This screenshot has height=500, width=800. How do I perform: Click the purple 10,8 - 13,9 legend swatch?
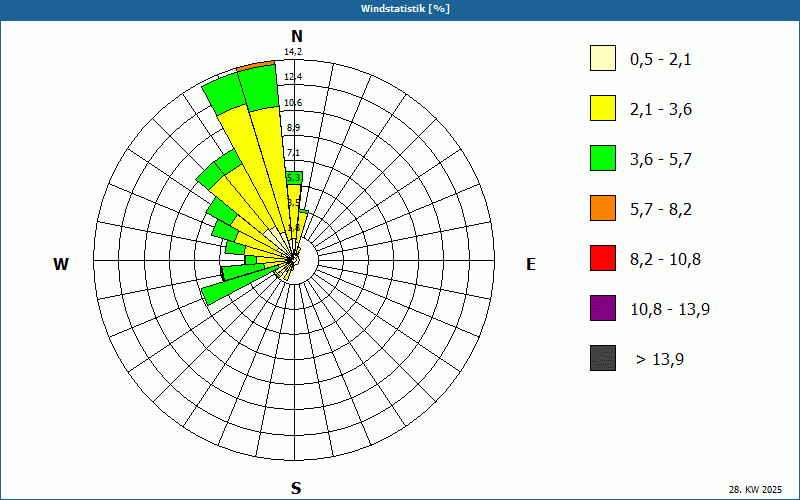tap(603, 308)
